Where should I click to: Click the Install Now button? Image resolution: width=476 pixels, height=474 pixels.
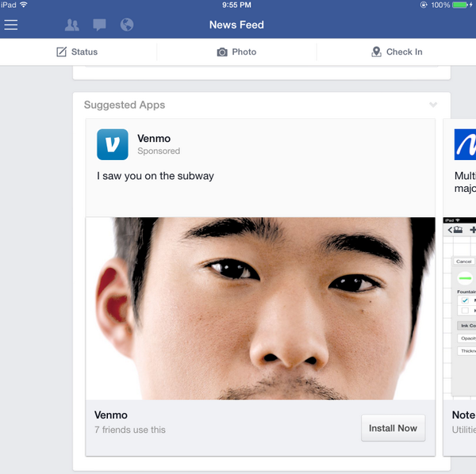coord(393,428)
